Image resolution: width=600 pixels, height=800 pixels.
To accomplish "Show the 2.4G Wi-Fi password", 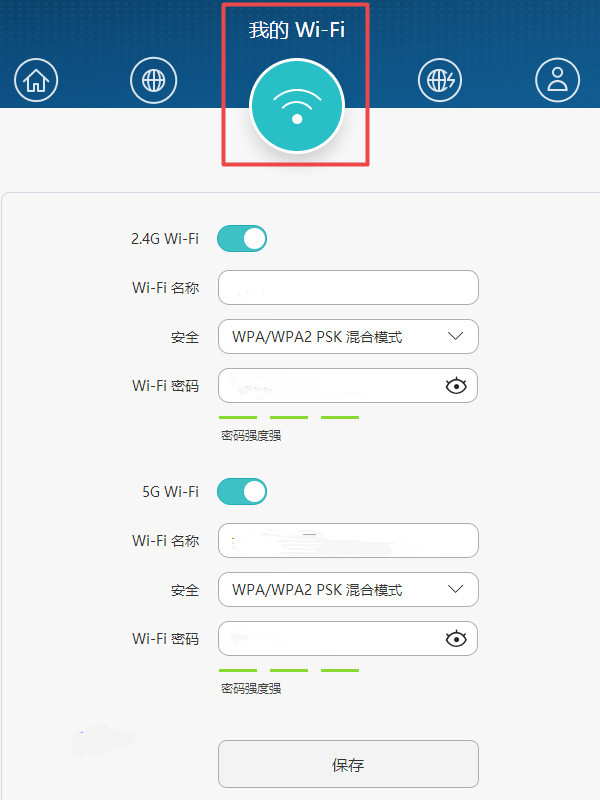I will (x=456, y=385).
